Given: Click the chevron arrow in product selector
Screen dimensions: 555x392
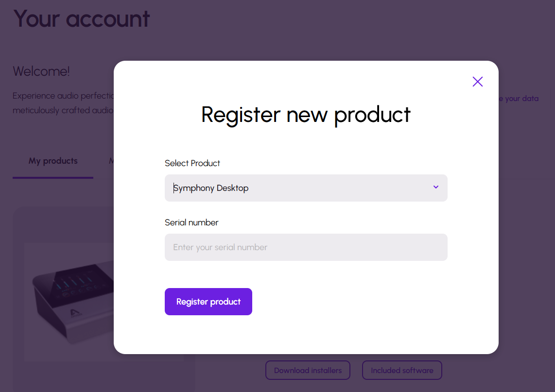Looking at the screenshot, I should click(435, 187).
